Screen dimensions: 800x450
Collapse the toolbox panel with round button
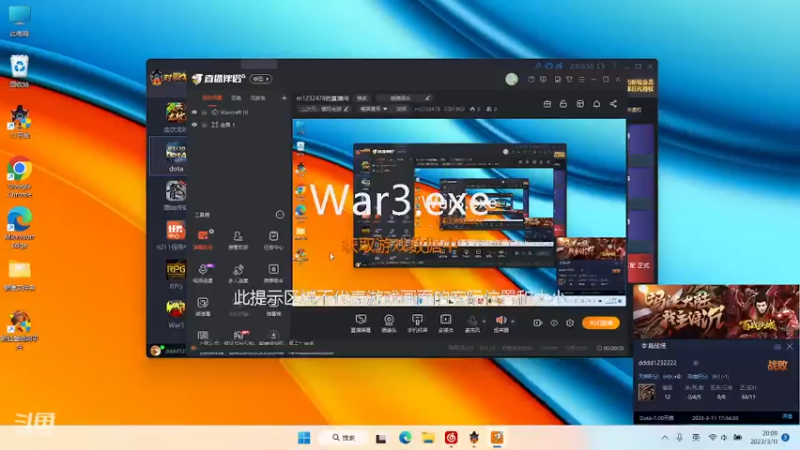pos(280,215)
